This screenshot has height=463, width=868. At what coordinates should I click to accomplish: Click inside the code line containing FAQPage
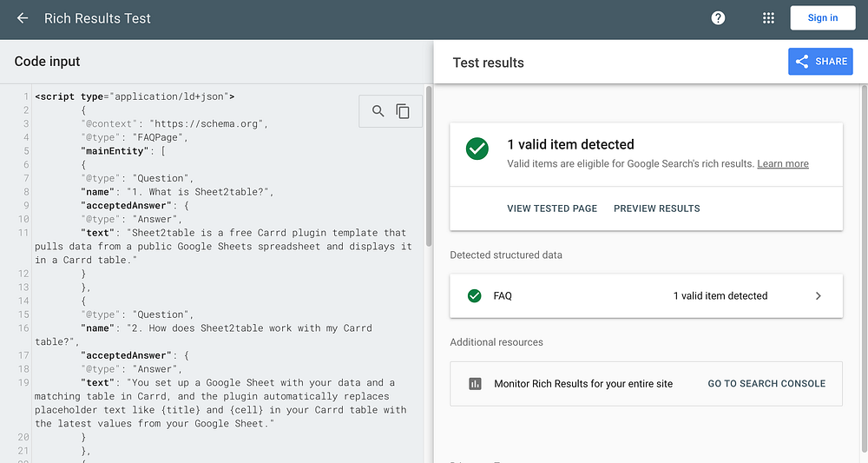click(169, 137)
